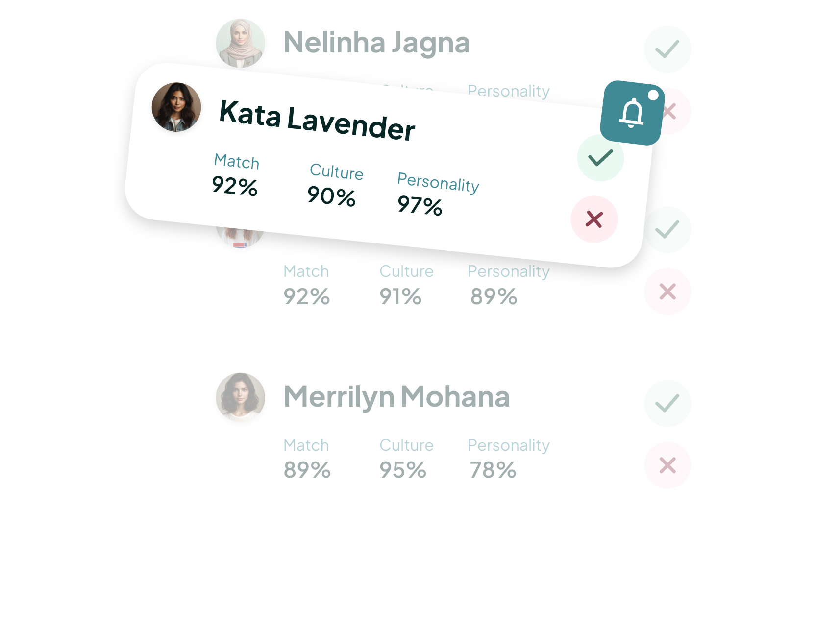The image size is (840, 632).
Task: Click the notification bell icon
Action: pos(632,113)
